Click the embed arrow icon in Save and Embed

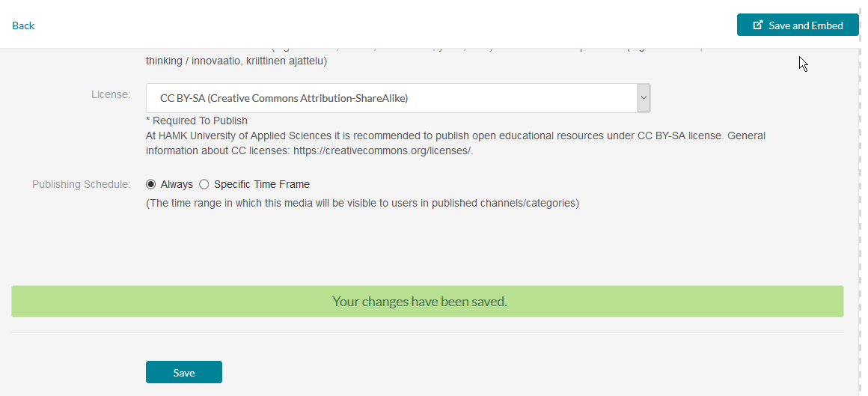[x=759, y=25]
